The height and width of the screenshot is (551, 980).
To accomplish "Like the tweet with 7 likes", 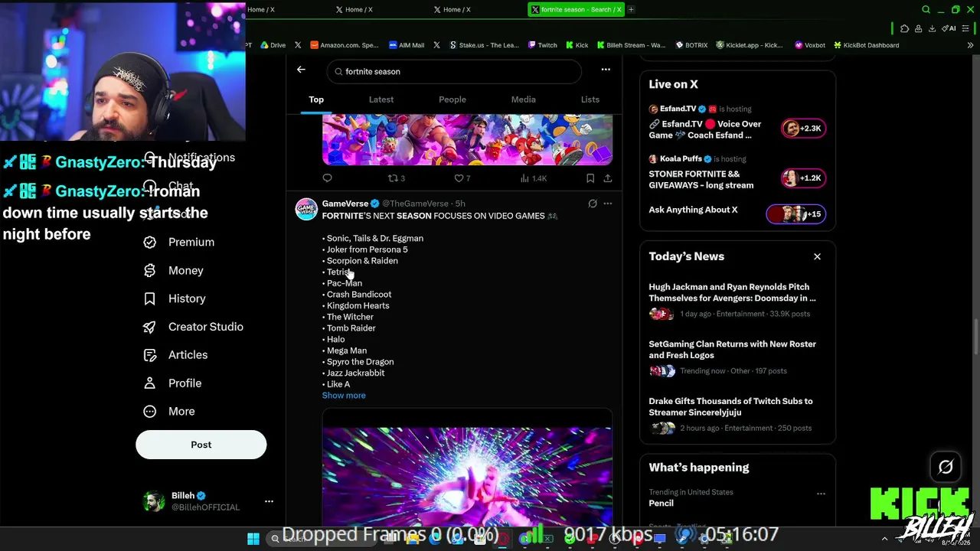I will click(462, 178).
